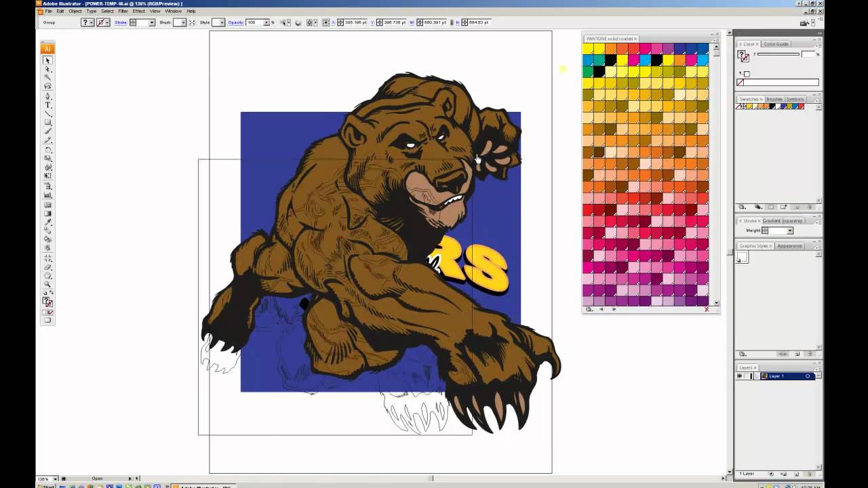Select the Column Graph tool

pyautogui.click(x=47, y=195)
